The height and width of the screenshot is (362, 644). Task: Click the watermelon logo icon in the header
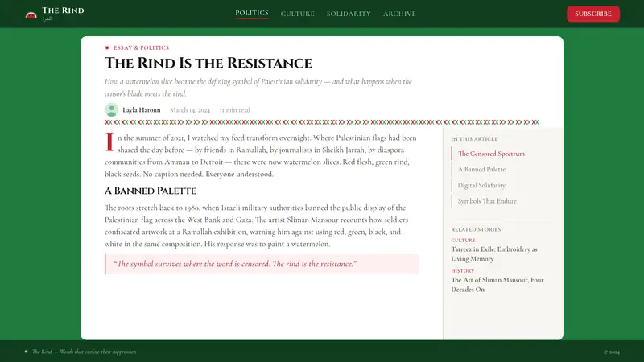[x=31, y=14]
